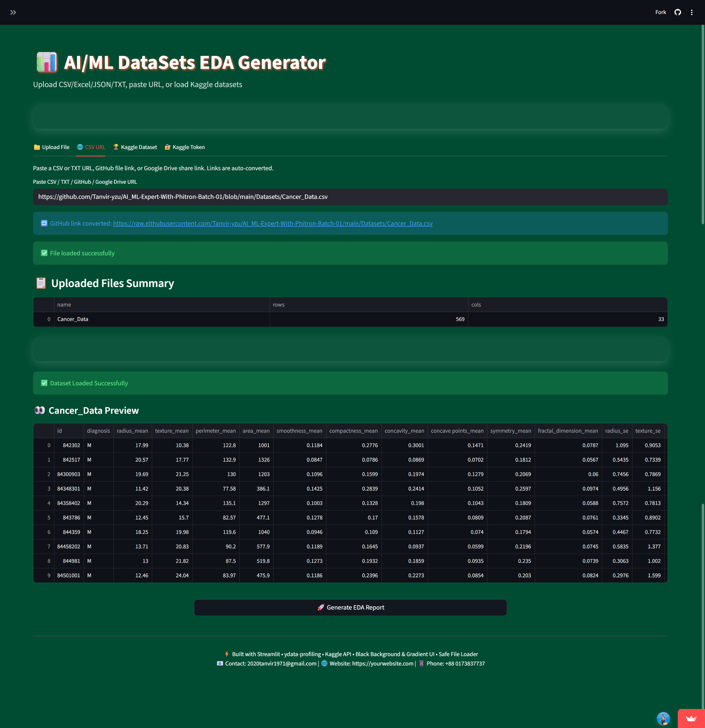Click the GitHub icon in the top bar
705x728 pixels.
click(x=677, y=12)
